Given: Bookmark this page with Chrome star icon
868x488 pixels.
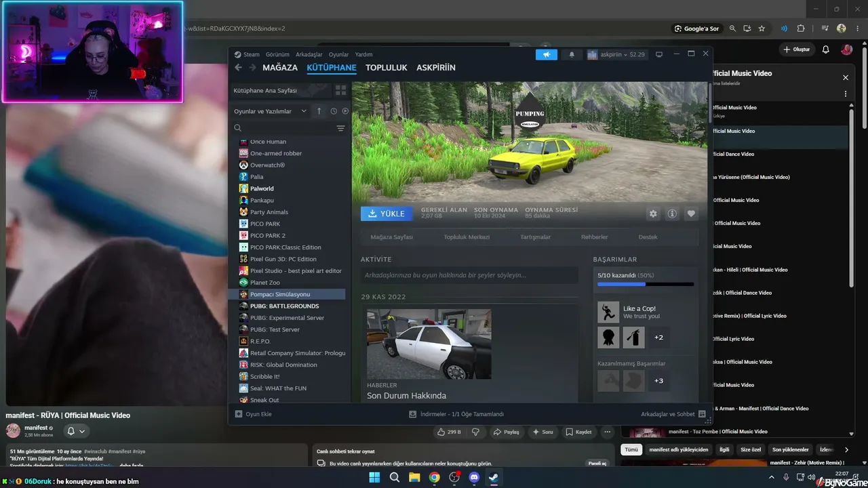Looking at the screenshot, I should coord(762,28).
